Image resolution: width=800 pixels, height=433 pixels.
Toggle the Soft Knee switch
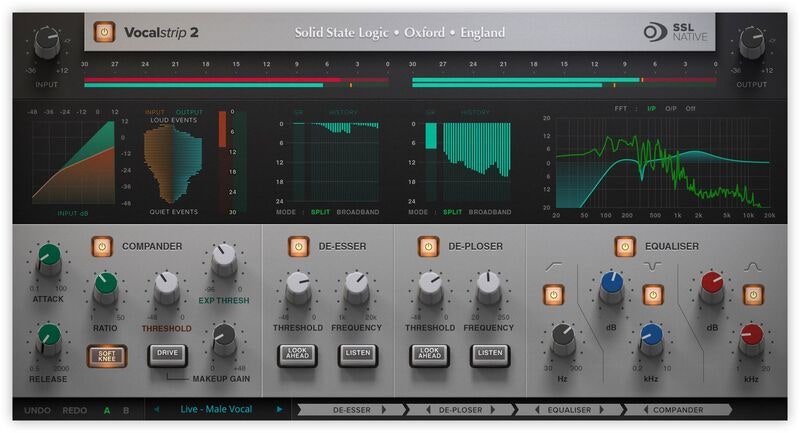(103, 354)
